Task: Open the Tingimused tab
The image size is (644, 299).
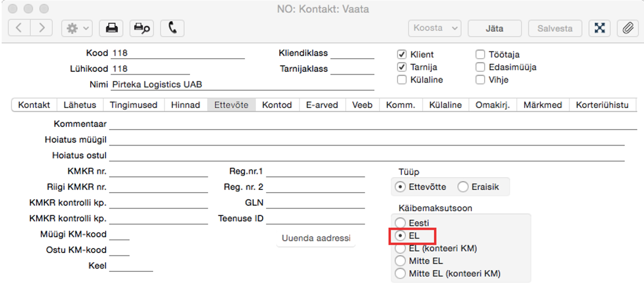Action: 133,105
